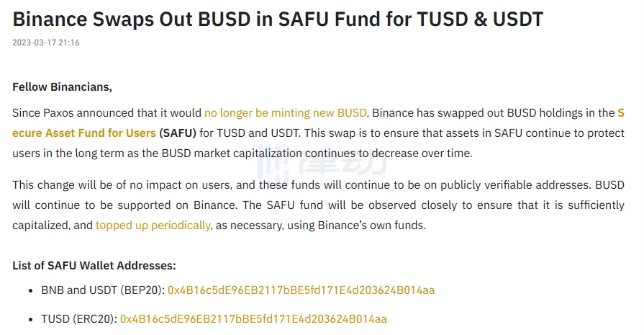Click the 'Fellow Binancians,' greeting line
Image resolution: width=644 pixels, height=335 pixels.
(63, 87)
